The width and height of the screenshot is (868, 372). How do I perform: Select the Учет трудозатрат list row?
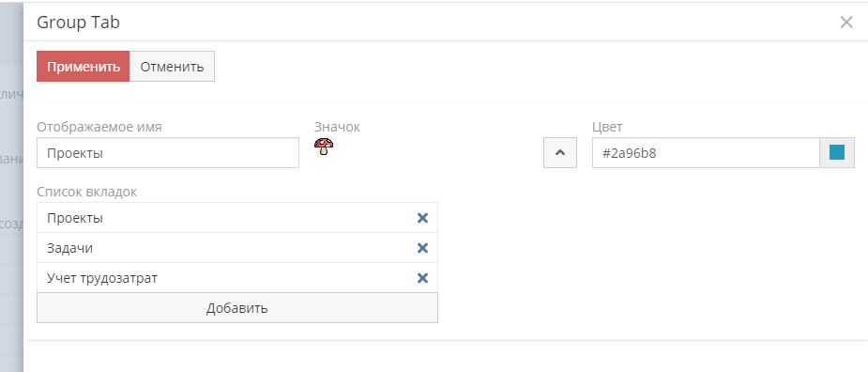237,278
